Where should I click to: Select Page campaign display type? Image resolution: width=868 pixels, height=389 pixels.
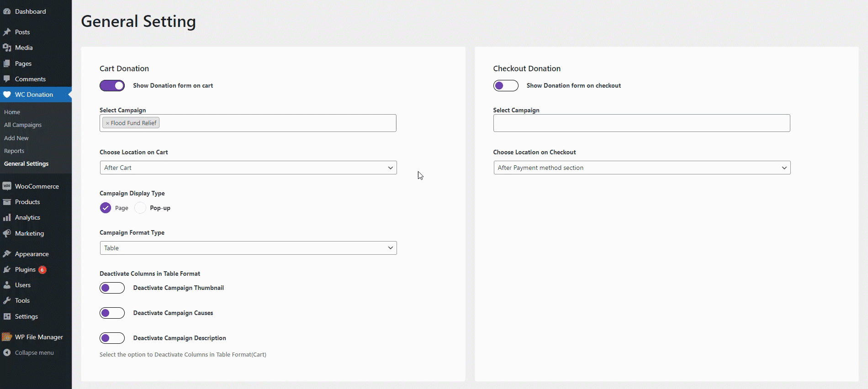tap(106, 208)
